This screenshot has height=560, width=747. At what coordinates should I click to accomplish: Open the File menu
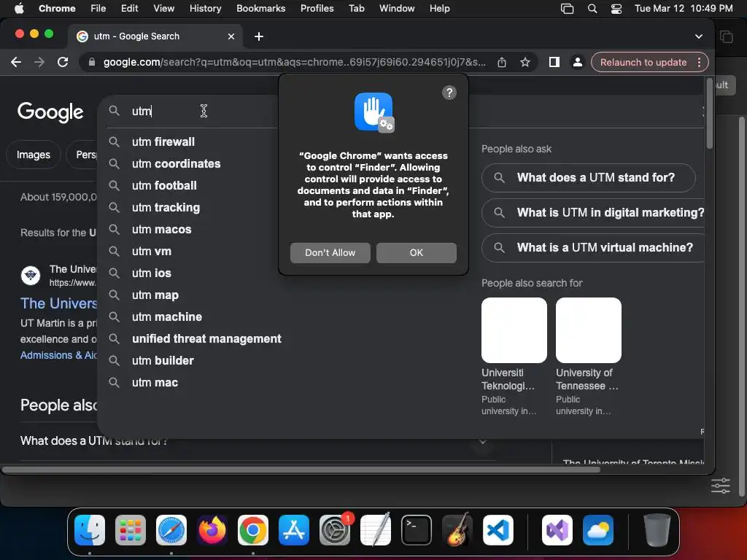point(98,9)
